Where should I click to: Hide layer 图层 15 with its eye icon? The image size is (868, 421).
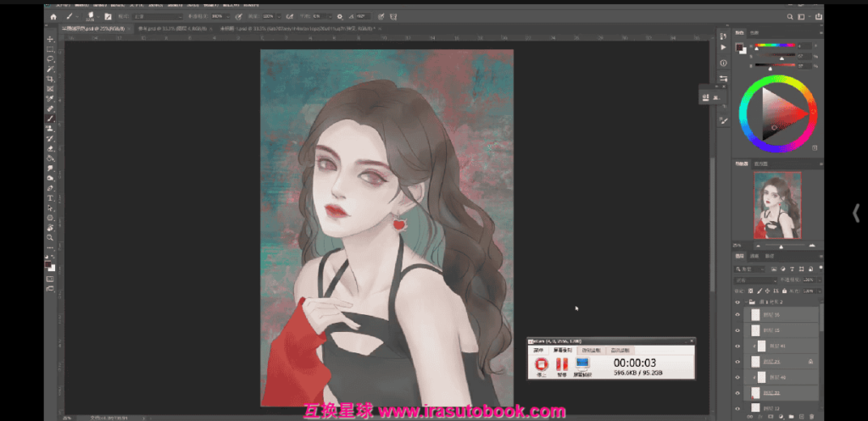coord(737,330)
